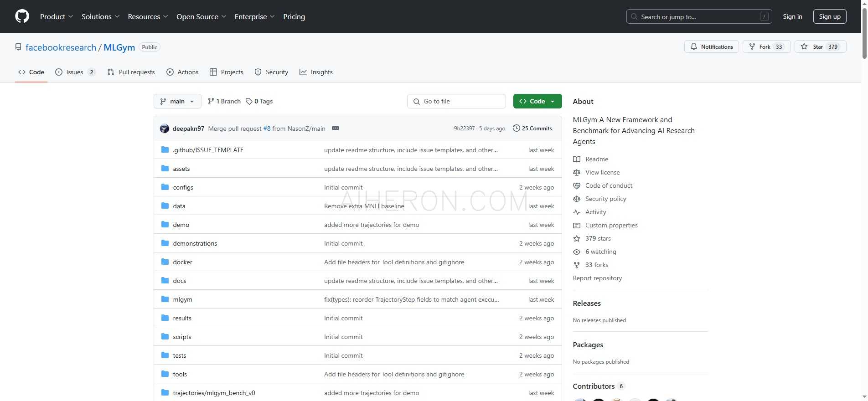Image resolution: width=868 pixels, height=401 pixels.
Task: Open the Custom properties link
Action: coord(611,225)
